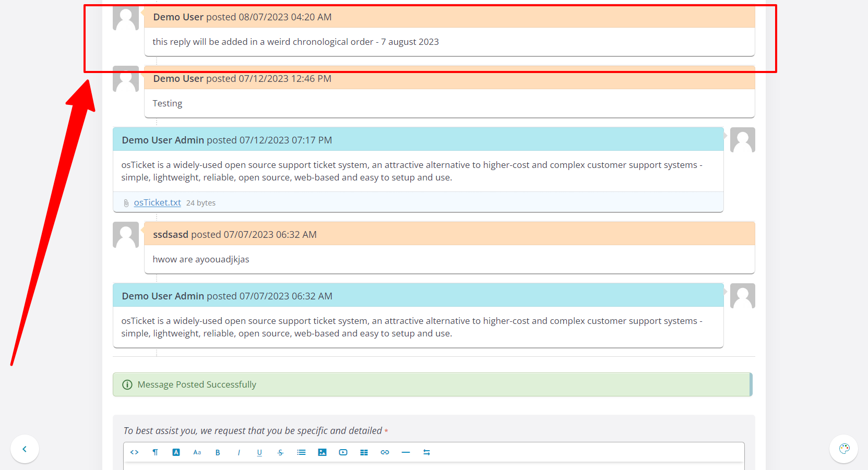Screen dimensions: 868x470
Task: Open the theme palette button
Action: (x=843, y=449)
